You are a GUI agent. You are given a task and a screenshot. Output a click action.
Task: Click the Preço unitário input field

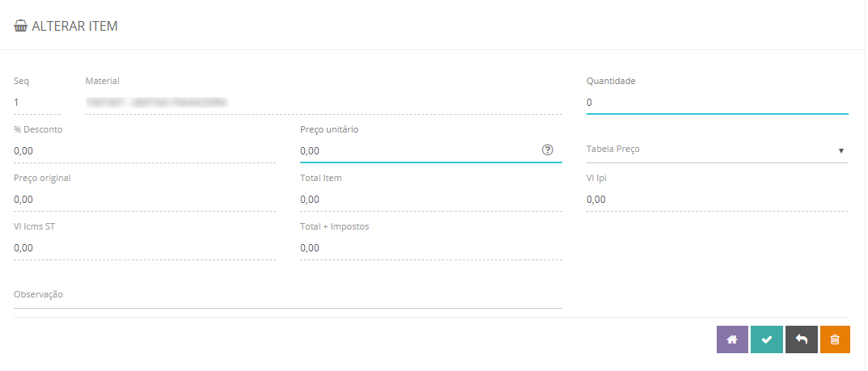(x=417, y=151)
